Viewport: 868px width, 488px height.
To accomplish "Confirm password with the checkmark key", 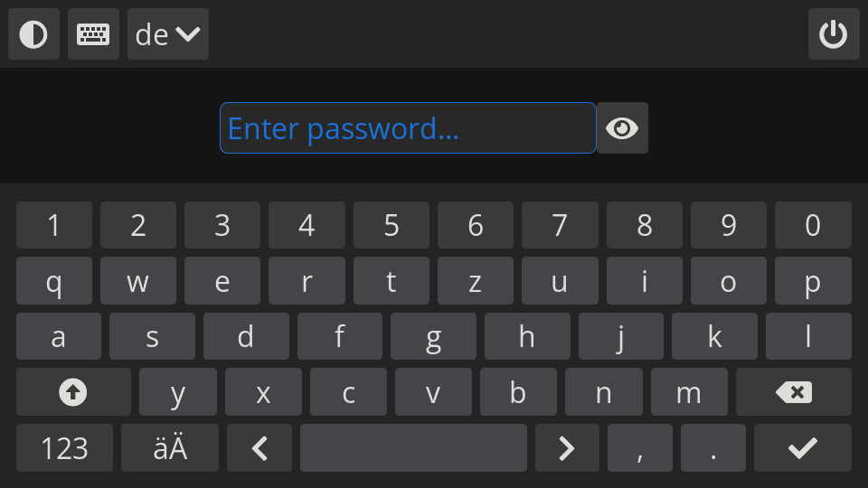I will (803, 447).
